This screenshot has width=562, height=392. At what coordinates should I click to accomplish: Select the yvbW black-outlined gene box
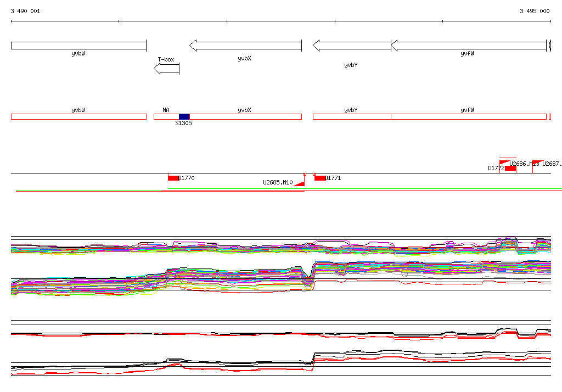(x=79, y=46)
